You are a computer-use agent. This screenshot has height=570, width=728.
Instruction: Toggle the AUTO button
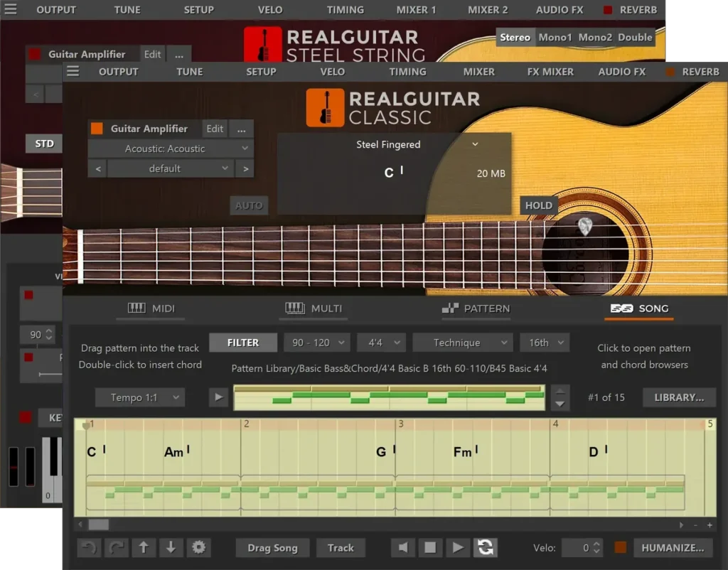pyautogui.click(x=249, y=205)
